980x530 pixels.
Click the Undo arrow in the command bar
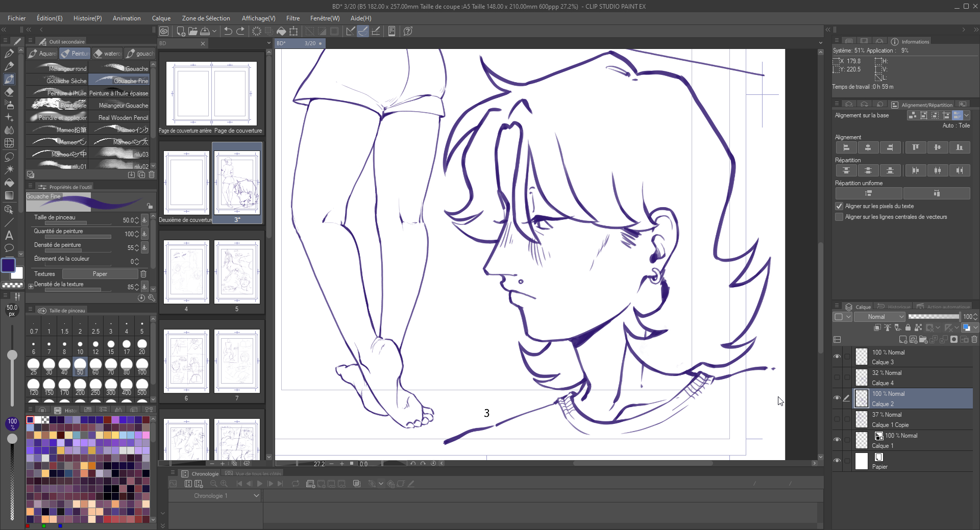[228, 31]
